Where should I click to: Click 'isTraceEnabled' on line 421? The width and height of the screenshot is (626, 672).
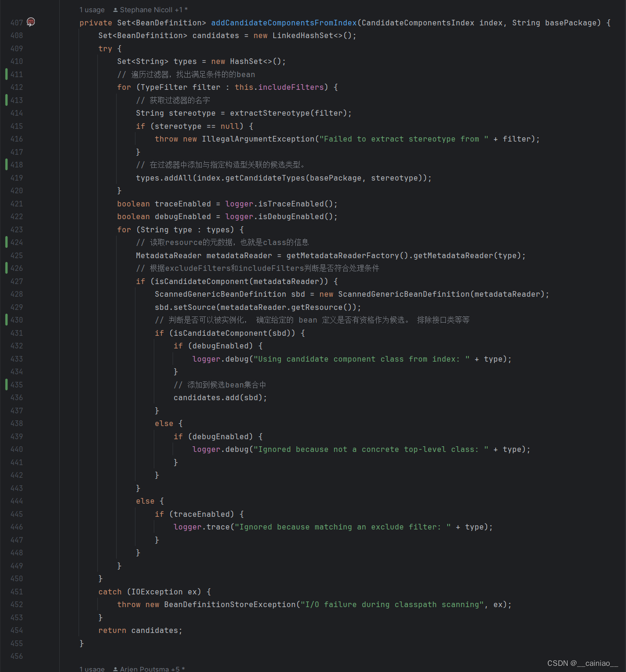[x=291, y=204]
